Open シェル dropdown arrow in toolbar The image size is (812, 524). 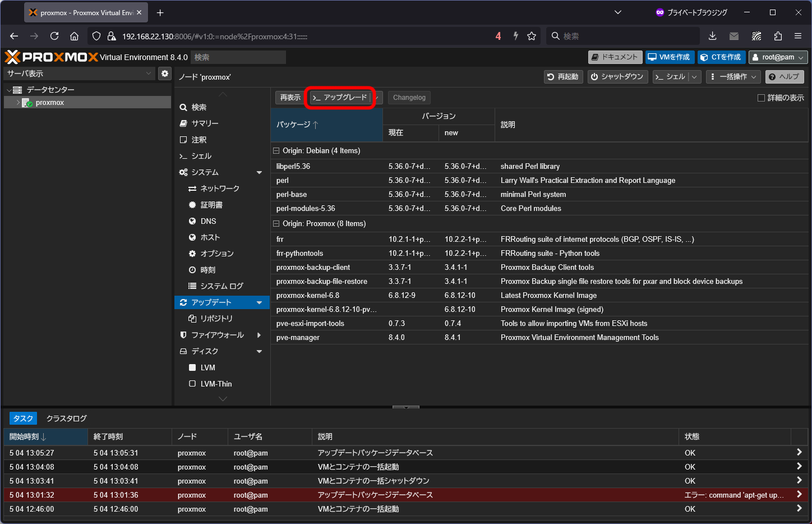694,77
